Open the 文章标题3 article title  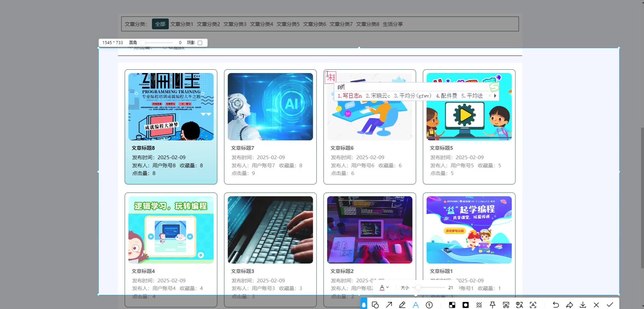coord(243,271)
